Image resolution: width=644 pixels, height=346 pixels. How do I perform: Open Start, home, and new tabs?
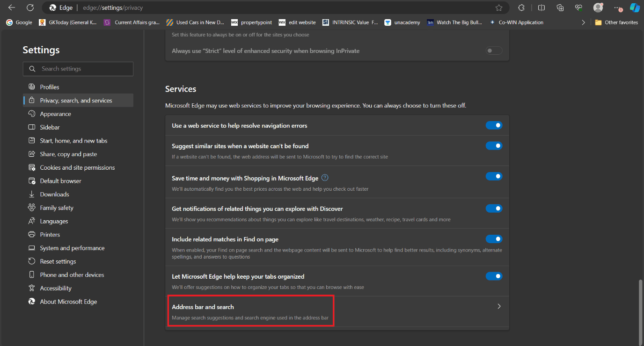[78, 141]
